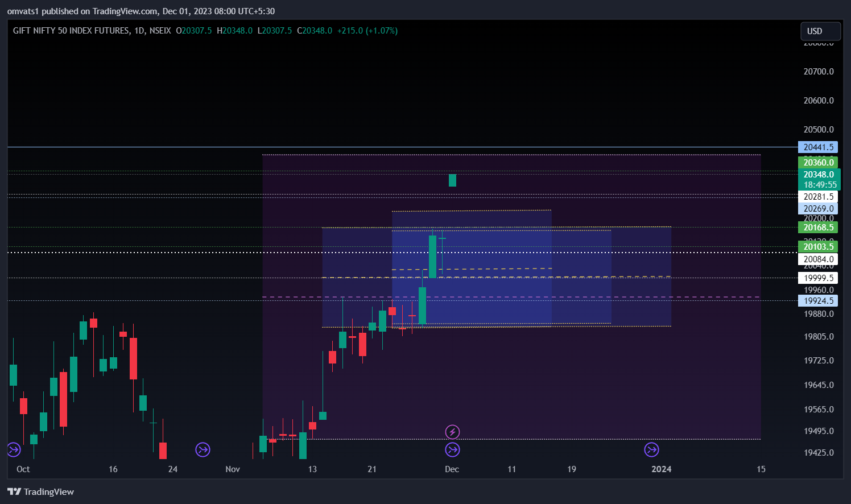Click the close value C20348.0
The width and height of the screenshot is (851, 504).
pos(315,31)
